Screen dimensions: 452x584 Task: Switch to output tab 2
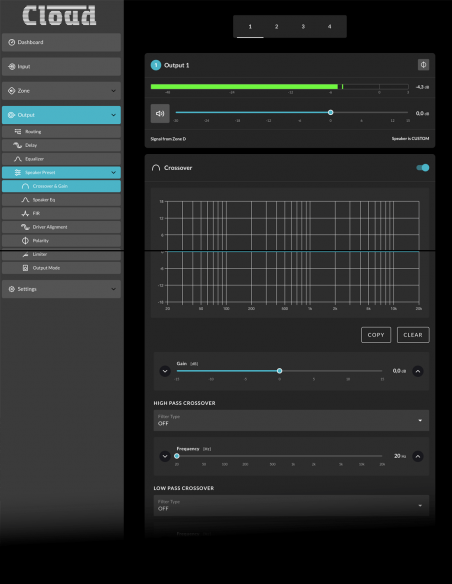coord(276,26)
